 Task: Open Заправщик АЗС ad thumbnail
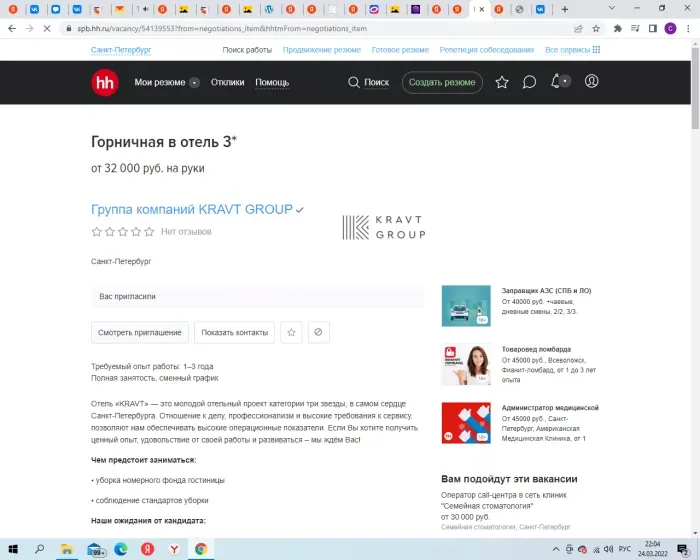pyautogui.click(x=466, y=306)
